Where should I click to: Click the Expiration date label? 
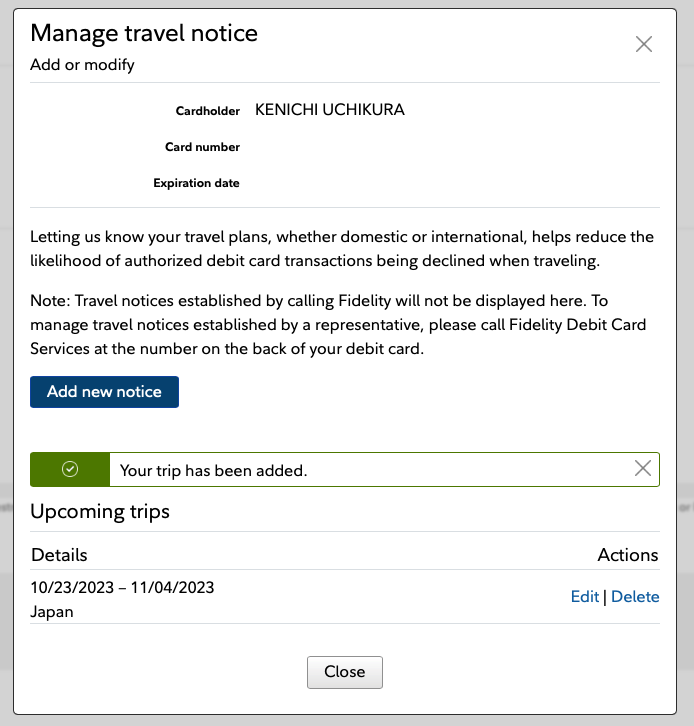click(196, 183)
